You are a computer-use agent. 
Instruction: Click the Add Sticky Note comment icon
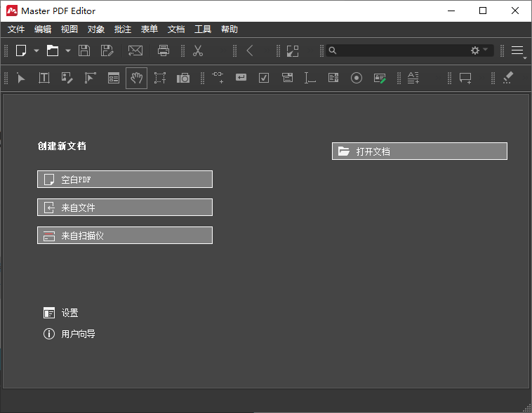[465, 78]
